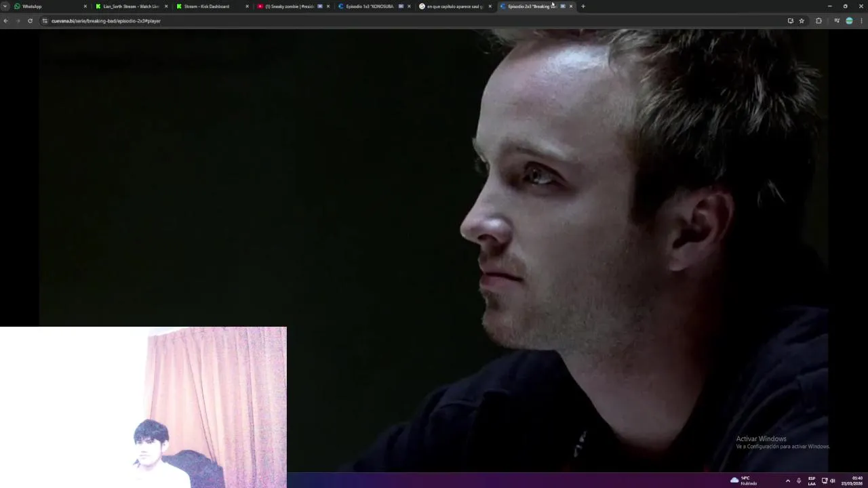This screenshot has height=488, width=868.
Task: View site information icon in address bar
Action: tap(45, 21)
